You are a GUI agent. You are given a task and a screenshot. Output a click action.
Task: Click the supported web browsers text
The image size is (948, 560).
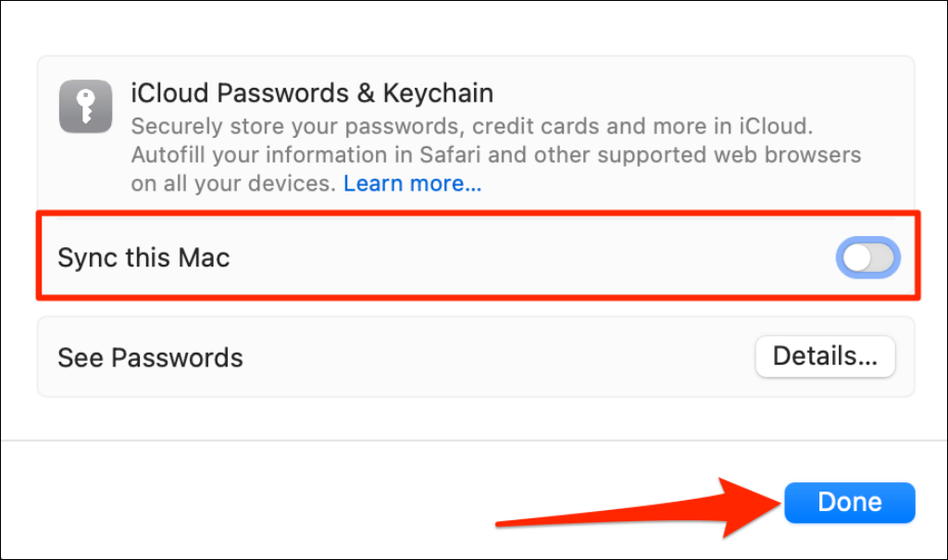(x=730, y=155)
